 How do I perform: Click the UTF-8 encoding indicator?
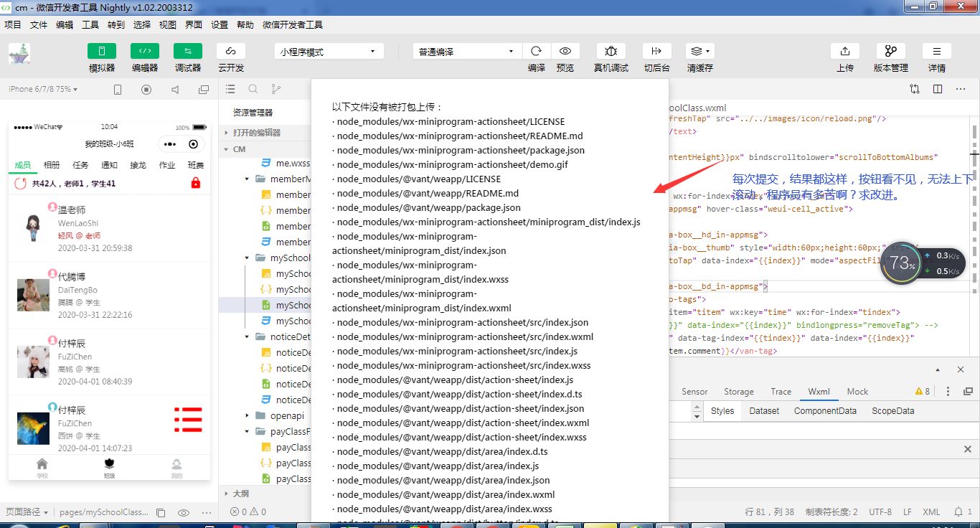pos(880,512)
